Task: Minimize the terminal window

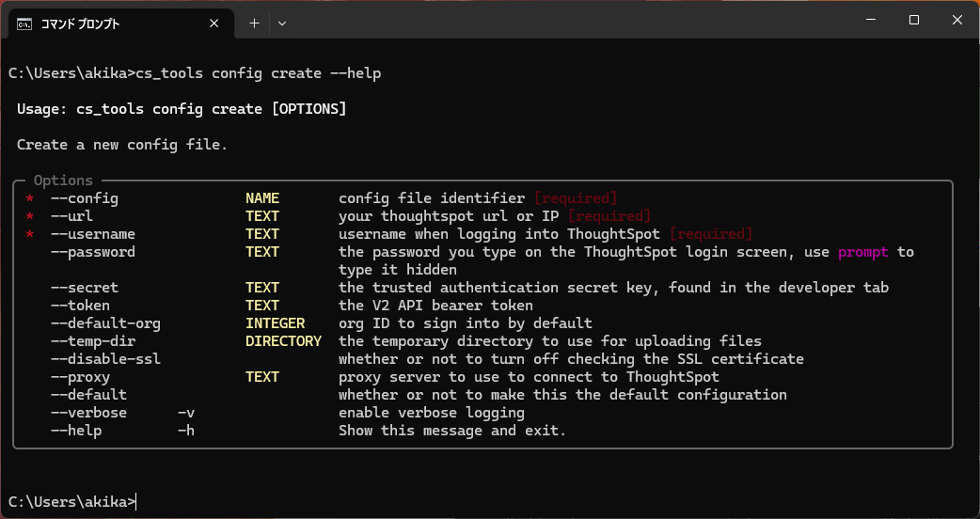Action: click(870, 21)
